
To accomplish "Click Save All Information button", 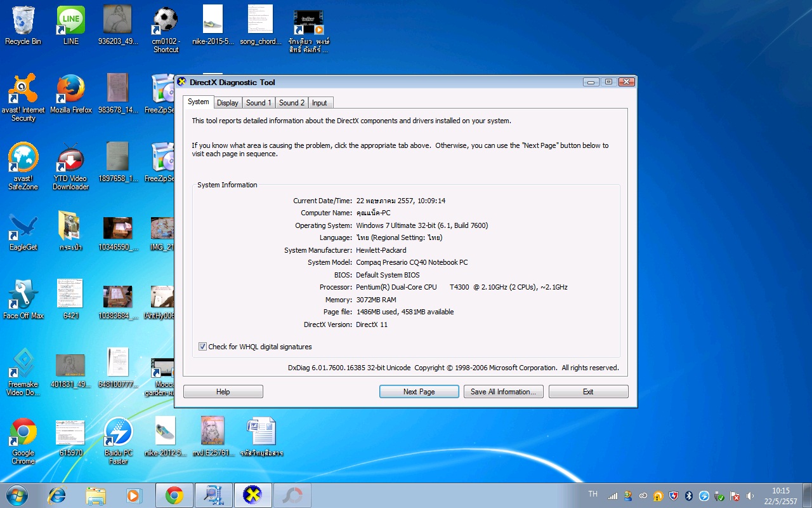I will [502, 392].
